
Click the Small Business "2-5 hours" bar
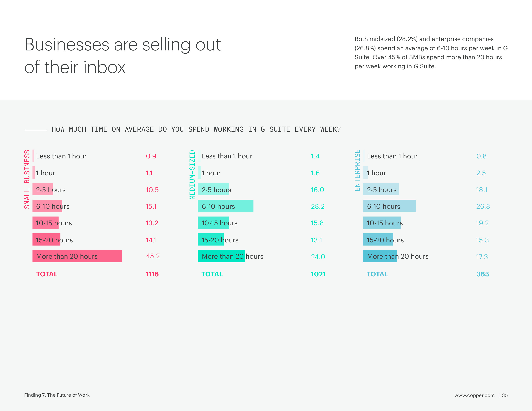coord(43,189)
